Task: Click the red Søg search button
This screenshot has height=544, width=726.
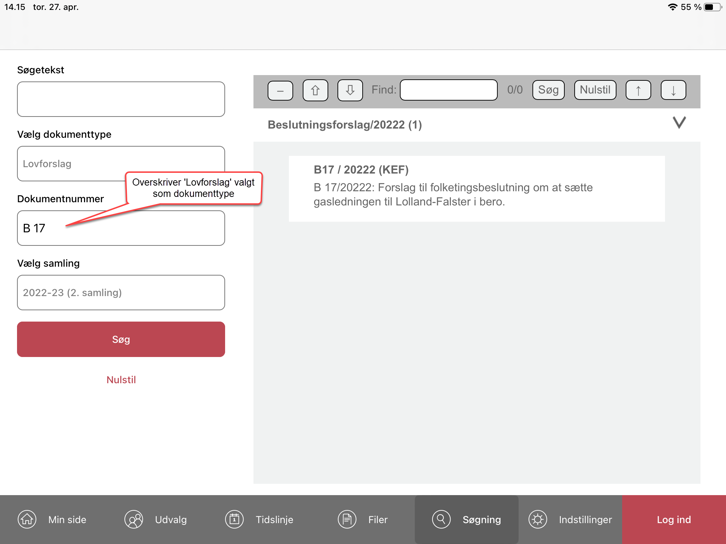Action: pyautogui.click(x=121, y=340)
